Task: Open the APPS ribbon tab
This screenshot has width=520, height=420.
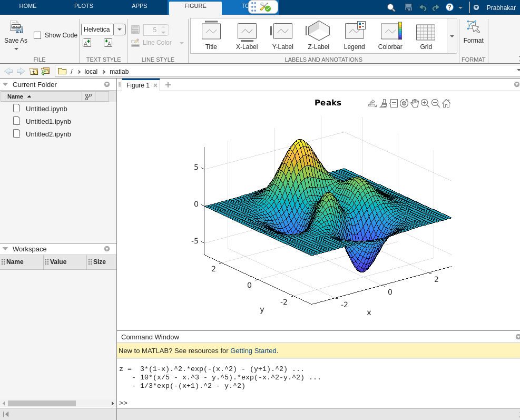Action: [x=140, y=6]
